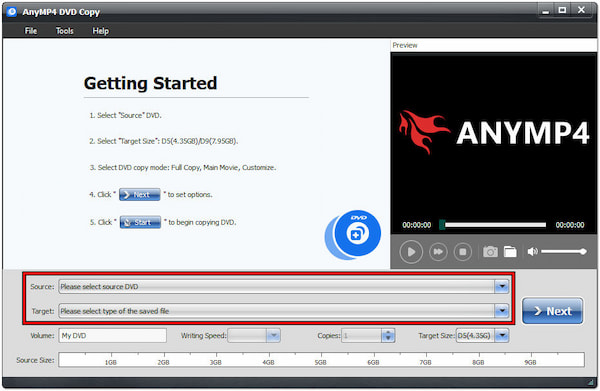This screenshot has height=391, width=600.
Task: Click the Volume name input field
Action: coord(112,336)
